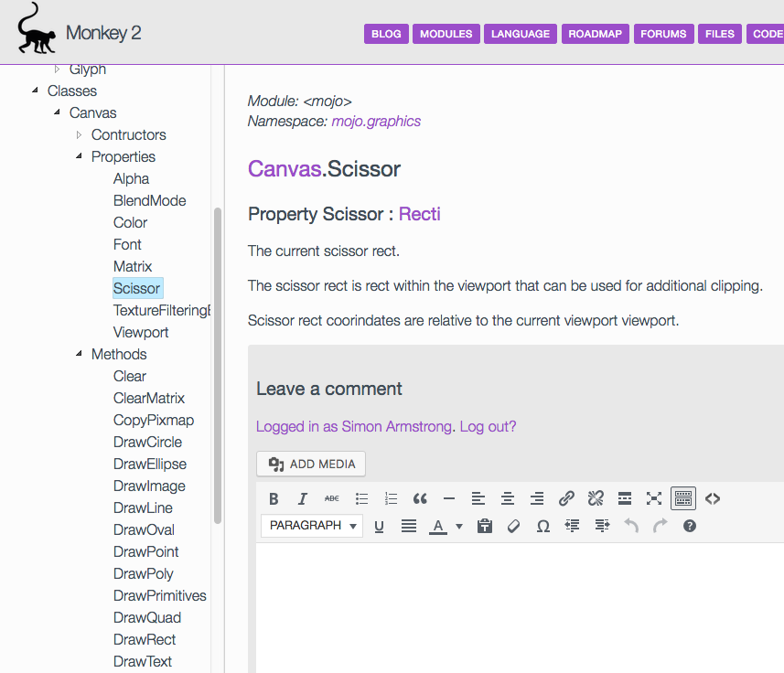Image resolution: width=784 pixels, height=673 pixels.
Task: Toggle strikethrough text formatting
Action: click(x=332, y=498)
